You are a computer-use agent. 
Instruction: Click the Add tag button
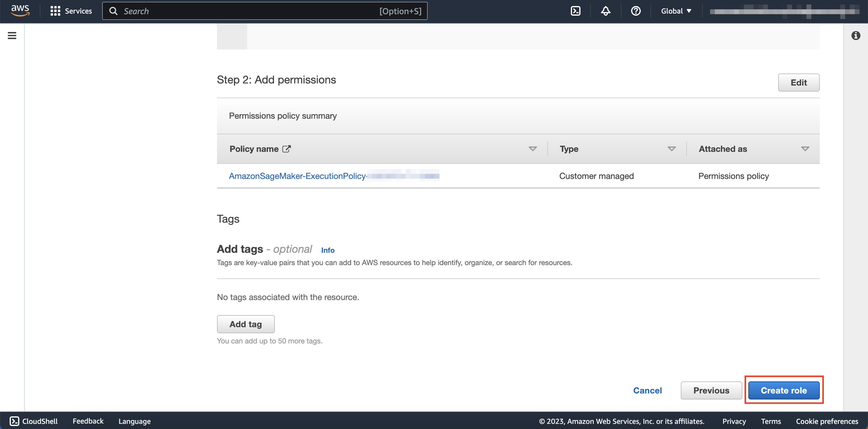click(246, 324)
